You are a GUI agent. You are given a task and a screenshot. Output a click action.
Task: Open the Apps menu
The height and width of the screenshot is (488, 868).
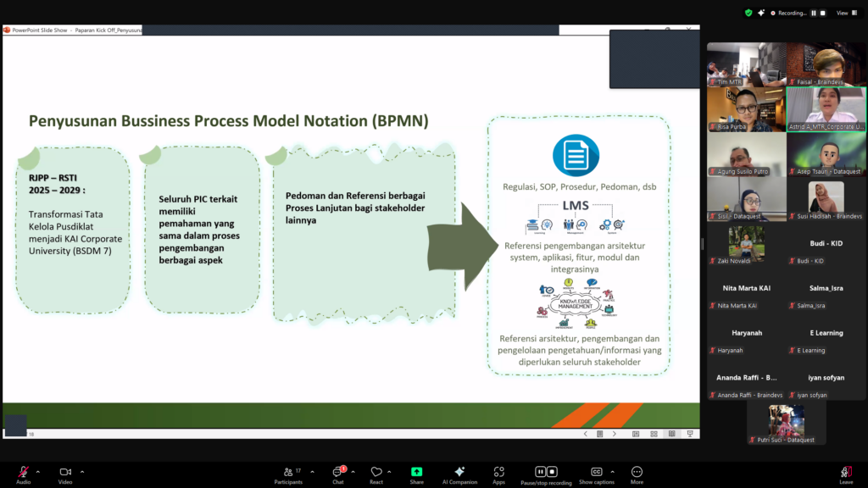498,473
